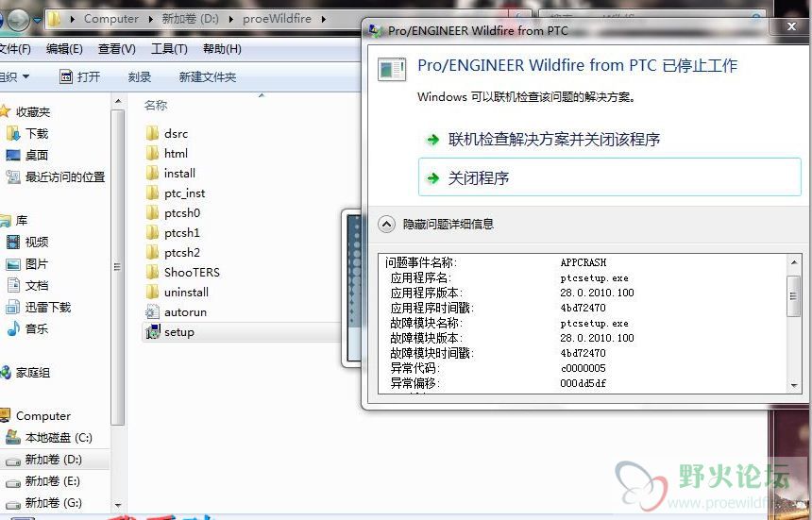Image resolution: width=812 pixels, height=520 pixels.
Task: Select Computer in the navigation pane
Action: (43, 416)
